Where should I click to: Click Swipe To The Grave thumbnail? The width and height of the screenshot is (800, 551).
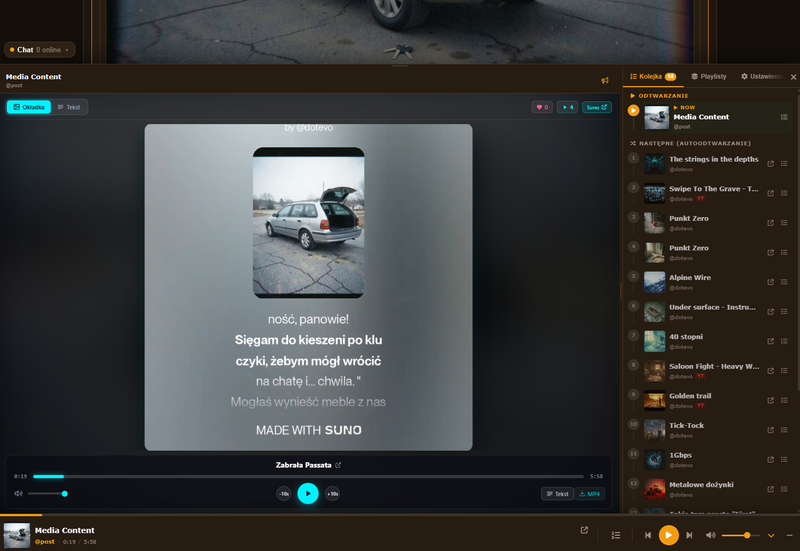[654, 193]
